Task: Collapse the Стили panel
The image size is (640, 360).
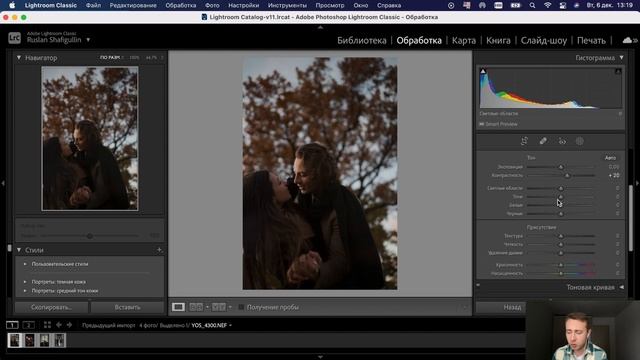Action: [19, 250]
